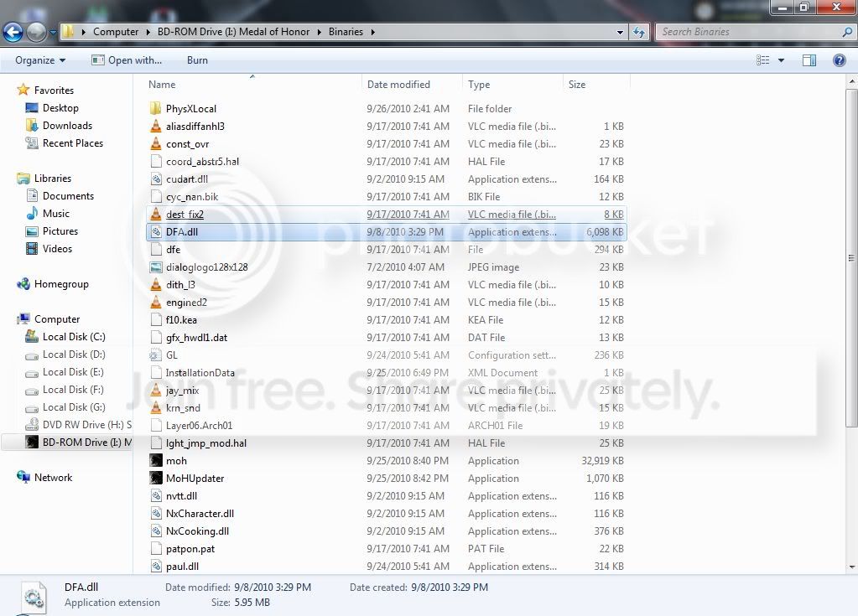Expand the address bar history dropdown
Viewport: 858px width, 616px height.
(620, 32)
